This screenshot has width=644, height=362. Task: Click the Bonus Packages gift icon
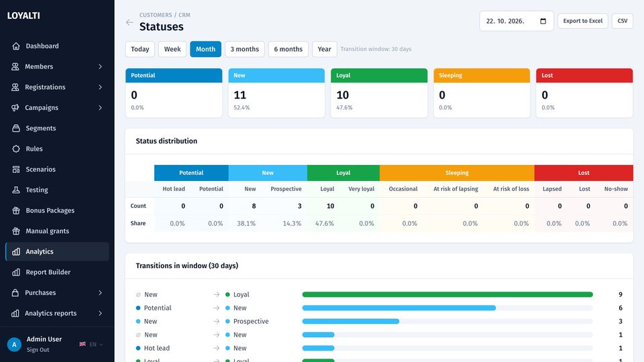point(16,210)
